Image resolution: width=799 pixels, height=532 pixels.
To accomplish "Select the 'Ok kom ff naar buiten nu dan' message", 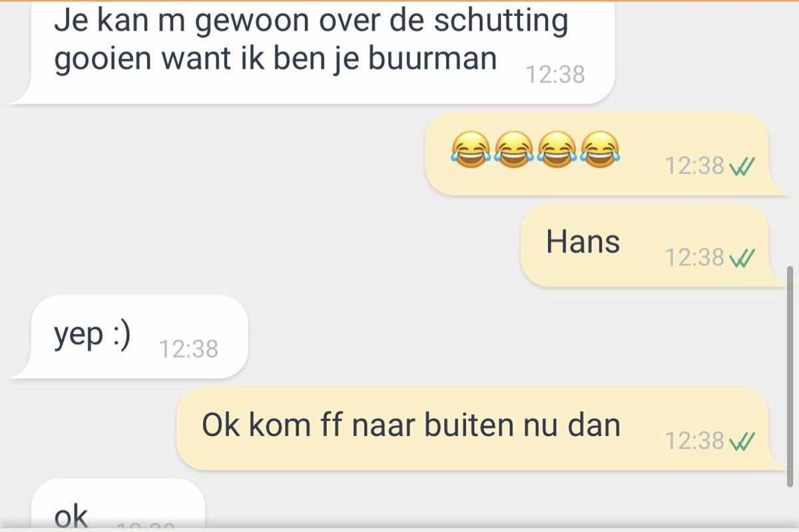I will pyautogui.click(x=479, y=429).
